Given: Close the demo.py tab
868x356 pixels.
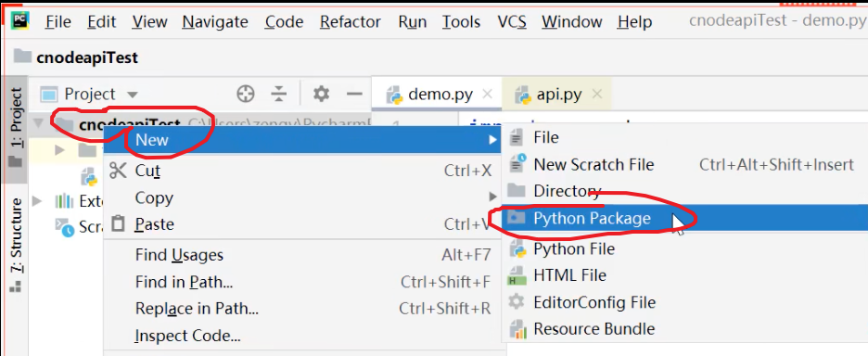Looking at the screenshot, I should [487, 95].
